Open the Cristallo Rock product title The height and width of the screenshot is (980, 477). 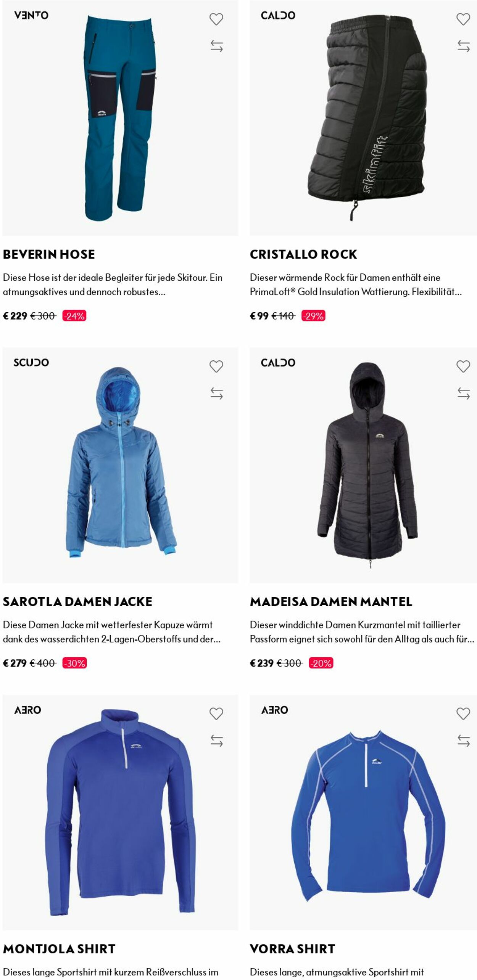(303, 254)
